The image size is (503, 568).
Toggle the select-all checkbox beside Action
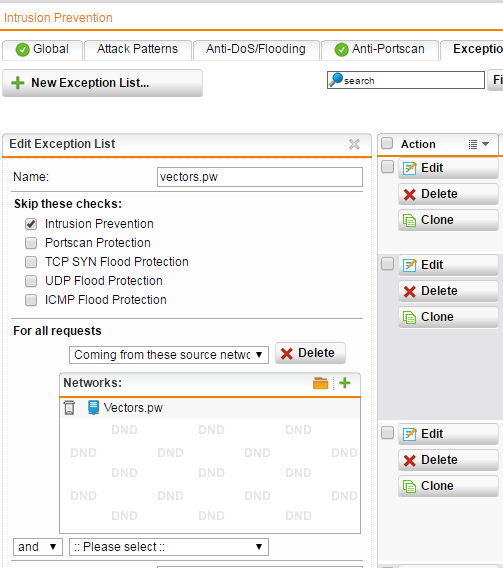[387, 143]
